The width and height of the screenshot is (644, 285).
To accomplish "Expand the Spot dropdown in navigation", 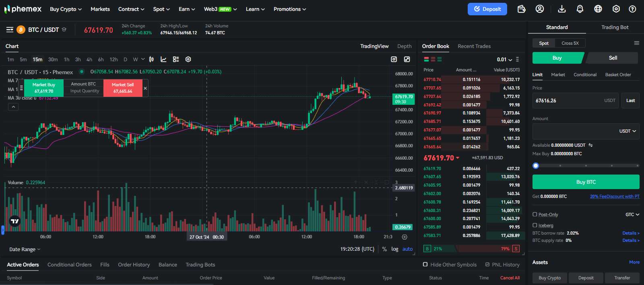I will click(161, 9).
